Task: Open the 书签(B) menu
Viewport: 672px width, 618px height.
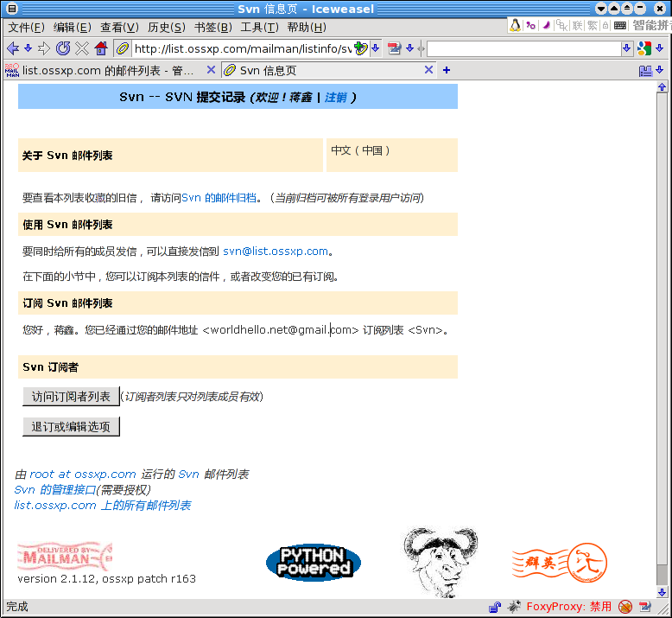Action: (x=213, y=28)
